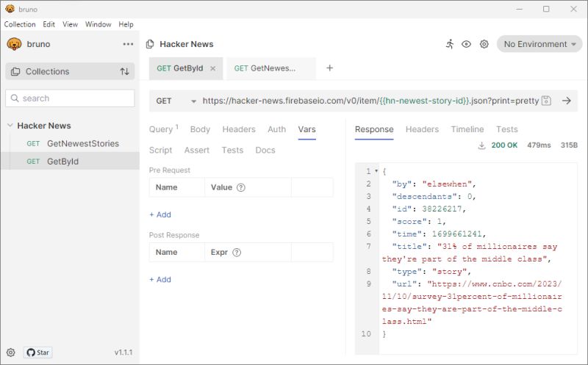Open the GET method dropdown
588x365 pixels.
(176, 101)
